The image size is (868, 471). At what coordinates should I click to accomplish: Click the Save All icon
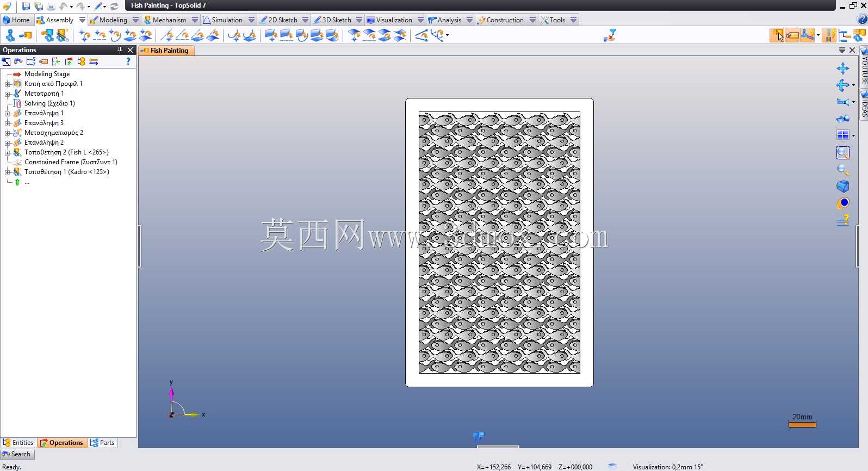tap(39, 7)
